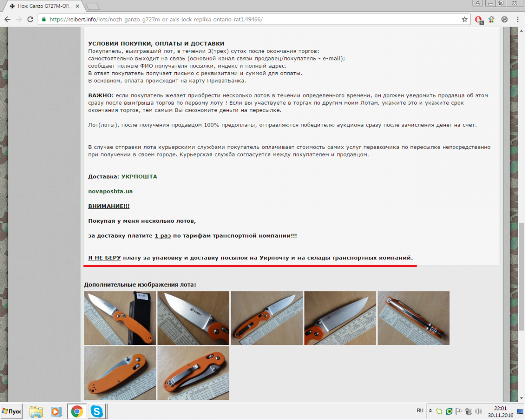Click the scrollbar up arrow
This screenshot has width=525, height=420.
tap(521, 31)
